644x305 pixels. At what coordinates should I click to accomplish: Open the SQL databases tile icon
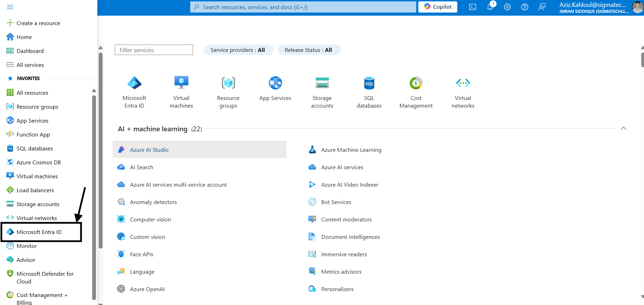coord(369,83)
